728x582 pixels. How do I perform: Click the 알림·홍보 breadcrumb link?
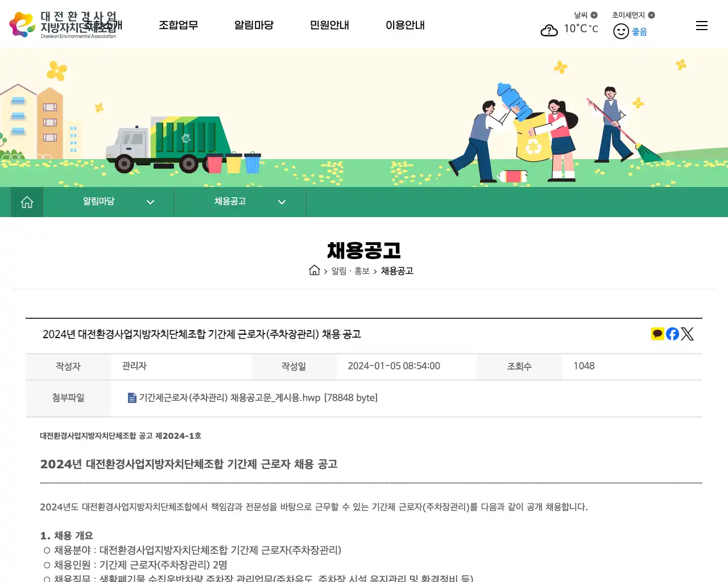coord(350,271)
